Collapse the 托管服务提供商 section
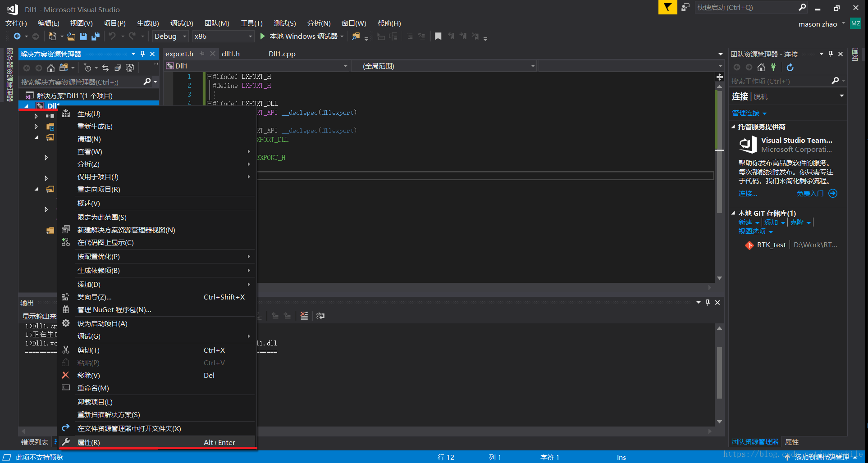Image resolution: width=868 pixels, height=463 pixels. [733, 127]
